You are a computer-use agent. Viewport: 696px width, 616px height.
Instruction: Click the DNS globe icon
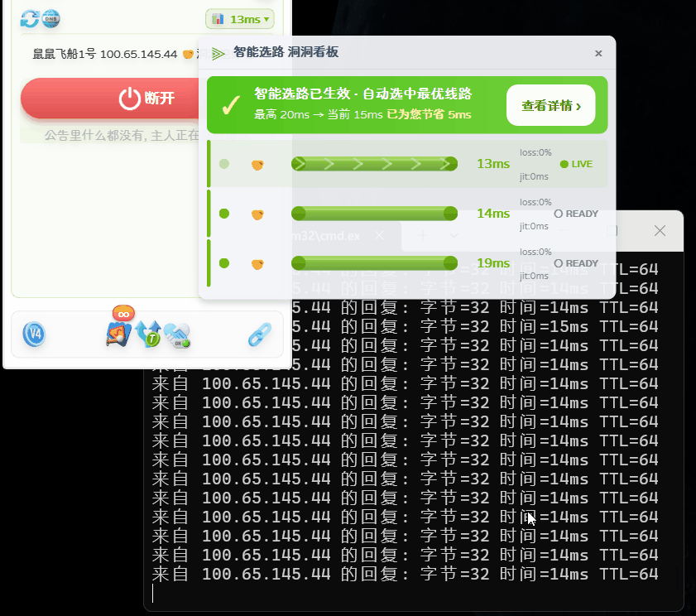[x=51, y=19]
